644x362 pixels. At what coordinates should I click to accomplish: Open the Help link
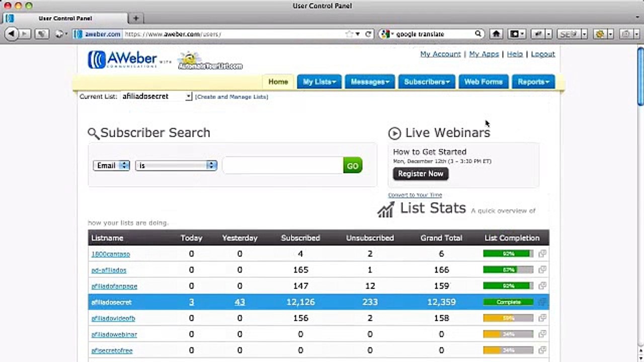[515, 54]
